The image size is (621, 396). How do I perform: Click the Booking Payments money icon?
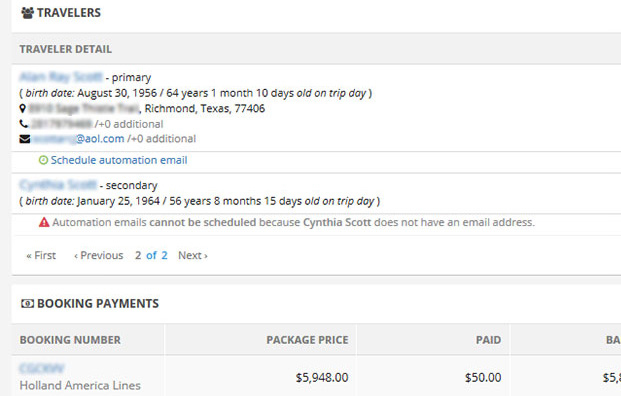(27, 304)
